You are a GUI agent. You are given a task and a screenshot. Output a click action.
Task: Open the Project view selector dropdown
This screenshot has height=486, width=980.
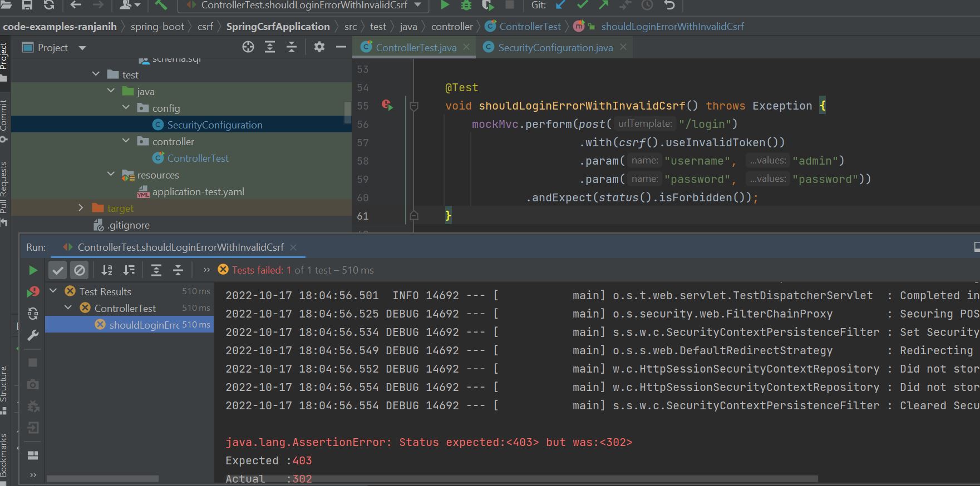point(82,48)
